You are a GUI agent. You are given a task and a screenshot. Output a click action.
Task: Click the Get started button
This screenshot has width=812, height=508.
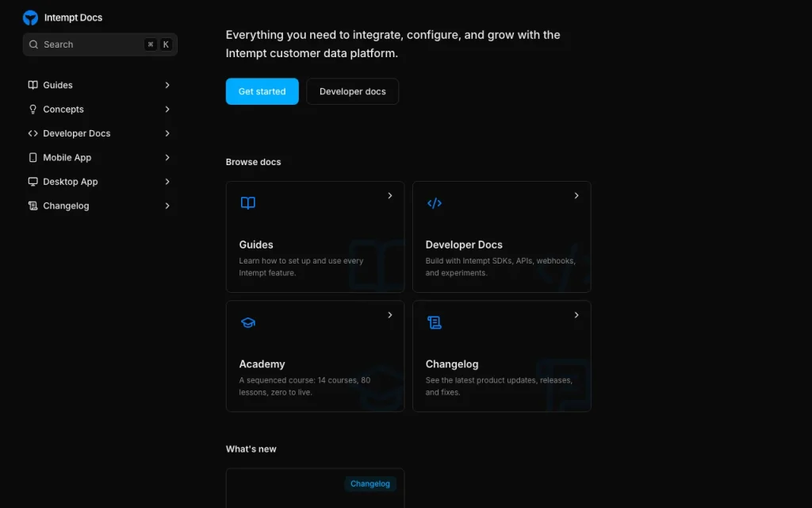262,91
